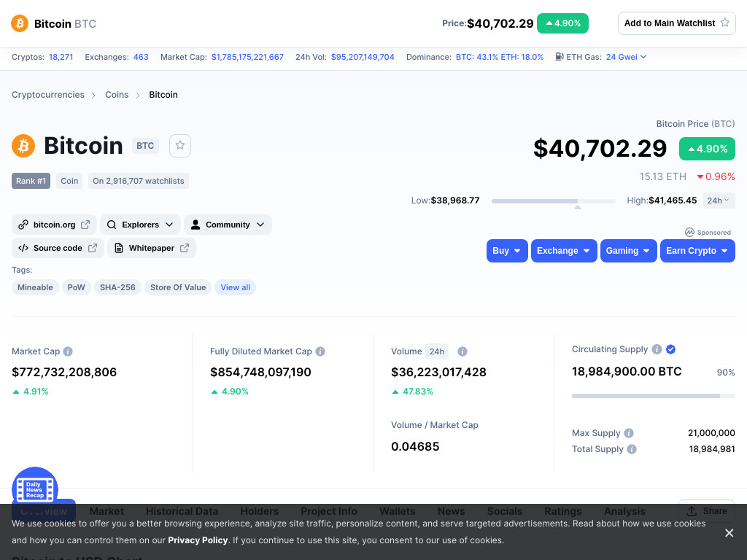Show Circulating Supply info icon
The height and width of the screenshot is (560, 747).
(657, 349)
